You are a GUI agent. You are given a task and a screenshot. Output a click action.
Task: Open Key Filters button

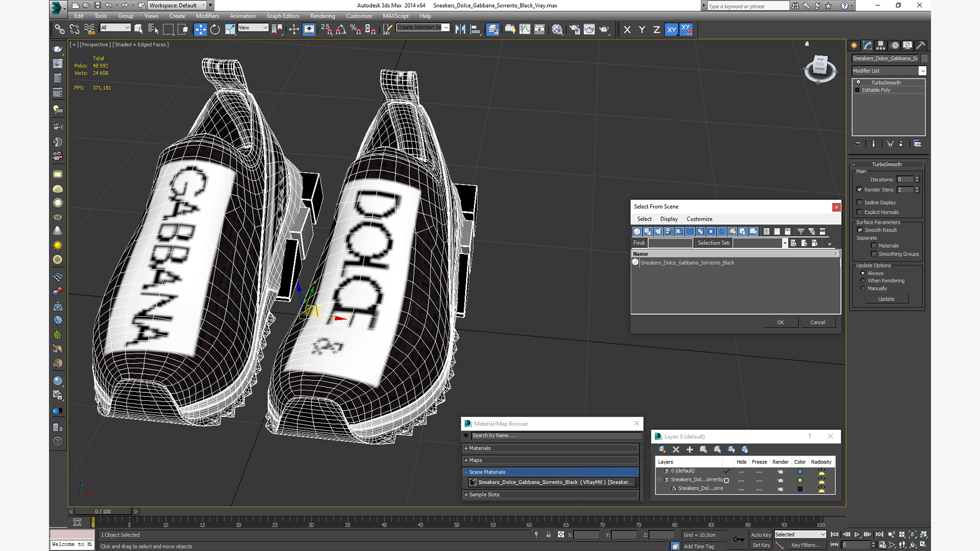tap(805, 545)
